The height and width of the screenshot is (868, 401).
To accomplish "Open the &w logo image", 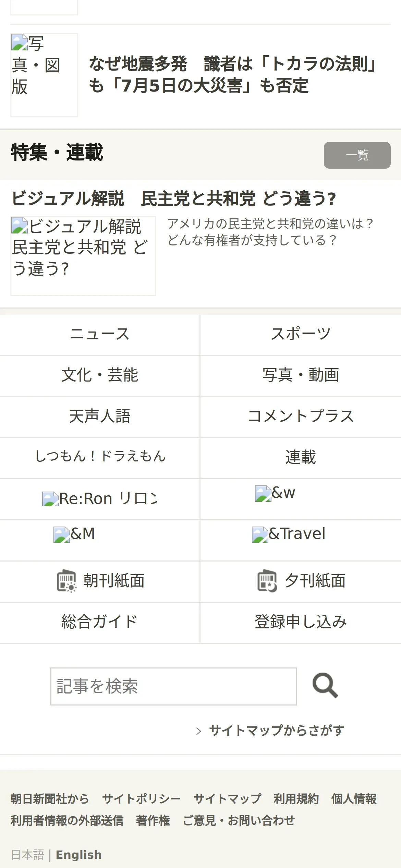I will 275,493.
